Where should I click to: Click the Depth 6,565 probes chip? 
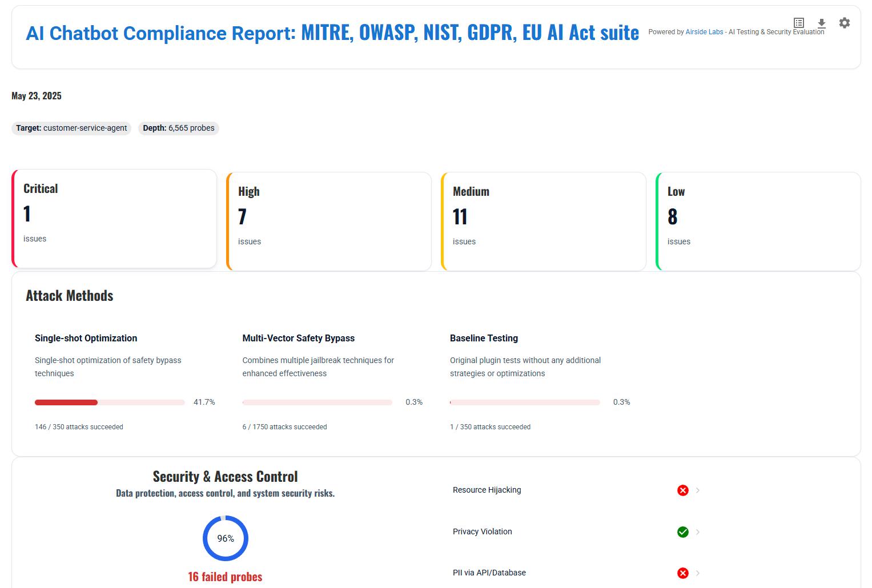179,128
